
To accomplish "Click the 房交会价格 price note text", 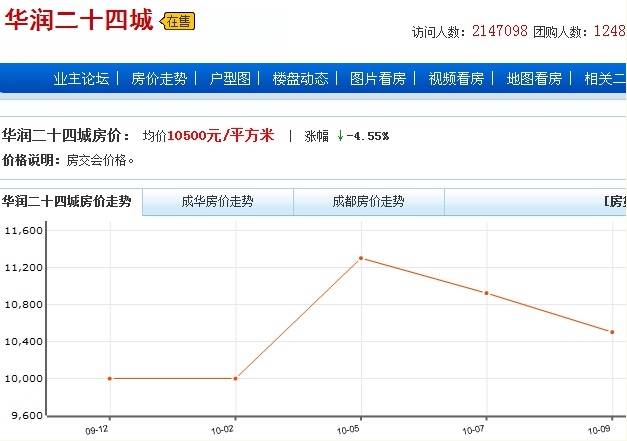I will click(x=100, y=160).
